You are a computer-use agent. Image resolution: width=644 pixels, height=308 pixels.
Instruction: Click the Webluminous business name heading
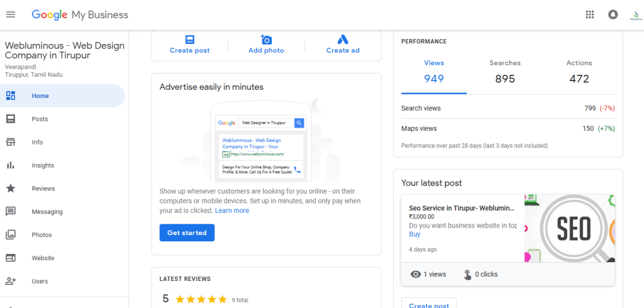coord(65,50)
